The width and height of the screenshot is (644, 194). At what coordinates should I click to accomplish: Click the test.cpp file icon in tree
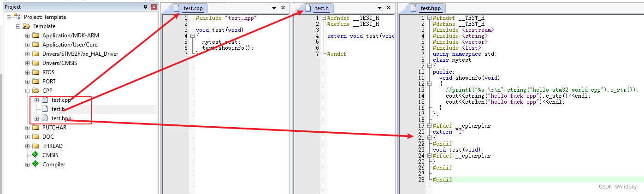45,100
